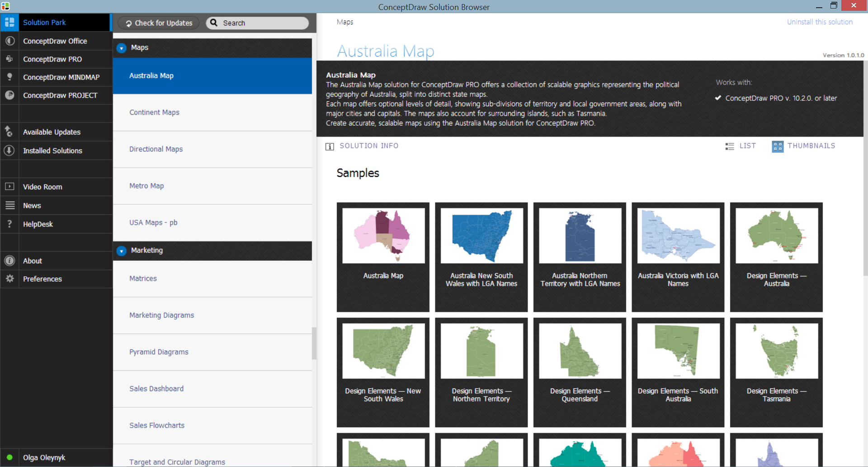Image resolution: width=868 pixels, height=467 pixels.
Task: Switch to LIST view
Action: tap(741, 146)
